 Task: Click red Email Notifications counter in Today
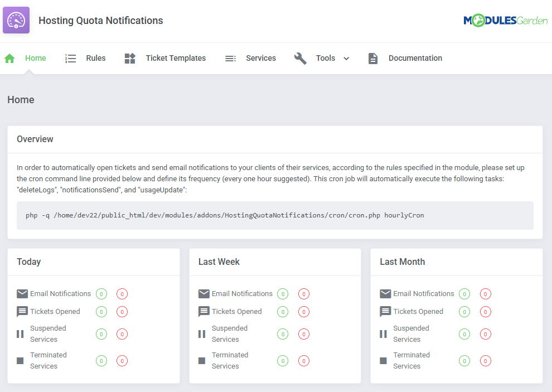(122, 294)
